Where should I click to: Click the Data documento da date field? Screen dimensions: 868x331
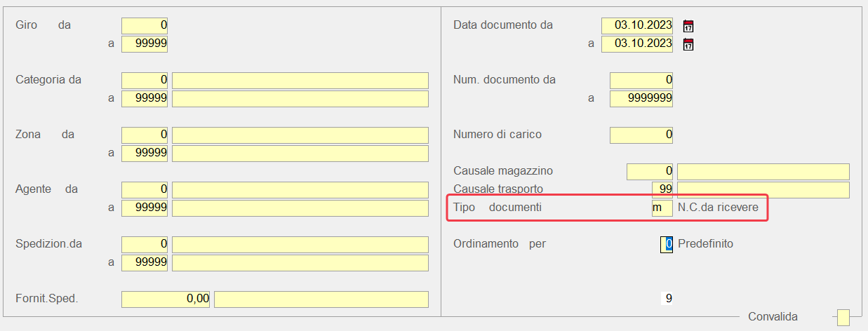coord(636,26)
